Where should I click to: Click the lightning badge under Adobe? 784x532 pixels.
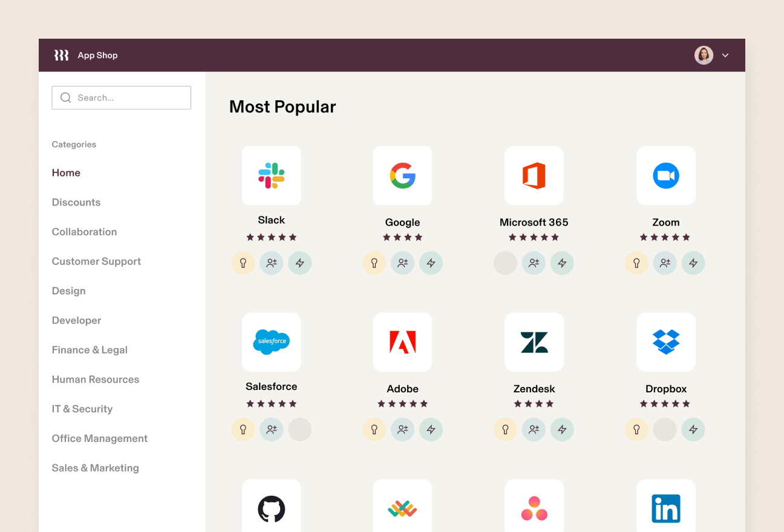point(431,429)
